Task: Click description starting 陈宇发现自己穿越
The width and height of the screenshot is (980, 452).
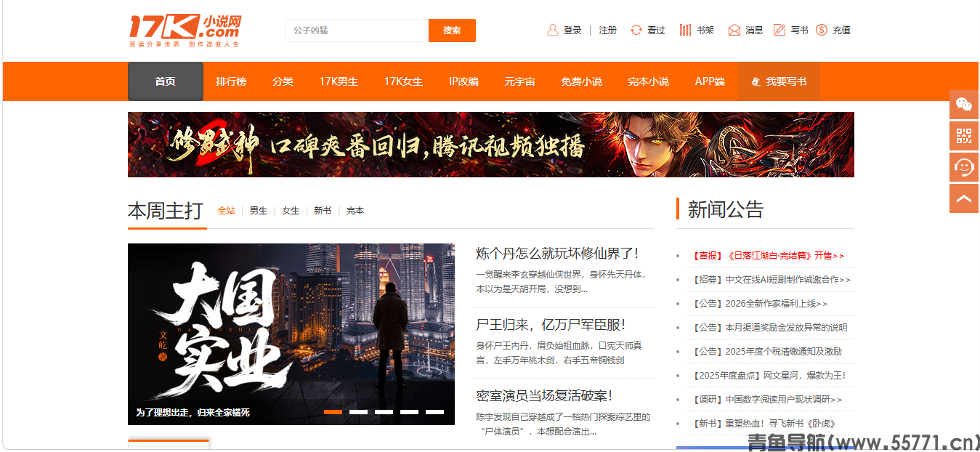Action: [563, 424]
